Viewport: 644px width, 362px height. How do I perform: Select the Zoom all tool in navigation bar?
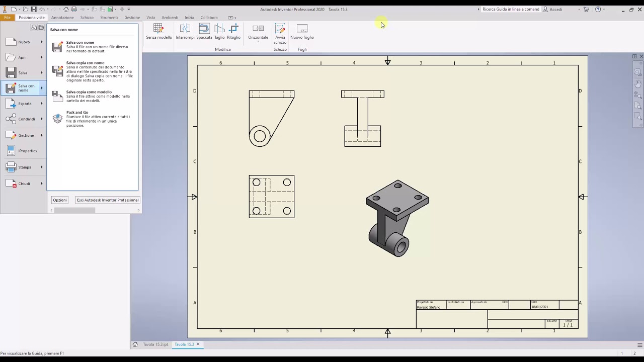coord(637,106)
